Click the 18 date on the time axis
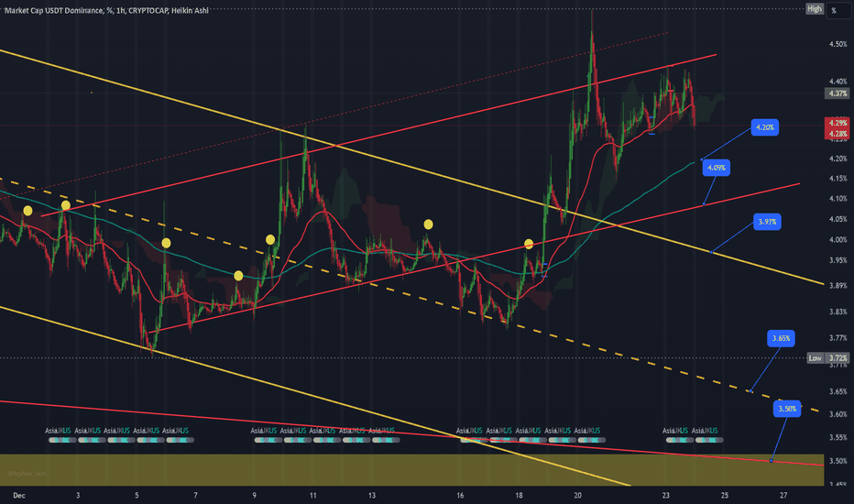This screenshot has height=504, width=854. pos(519,495)
